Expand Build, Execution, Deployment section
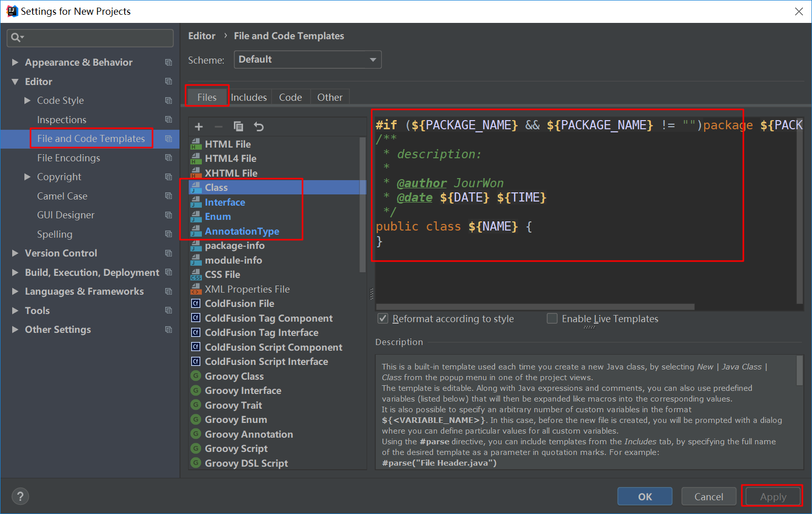812x514 pixels. (15, 272)
